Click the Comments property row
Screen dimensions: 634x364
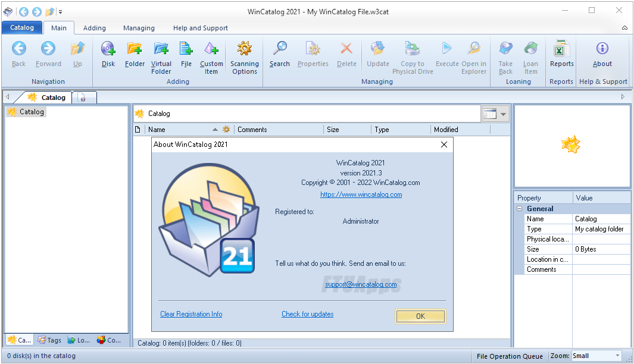pyautogui.click(x=577, y=269)
